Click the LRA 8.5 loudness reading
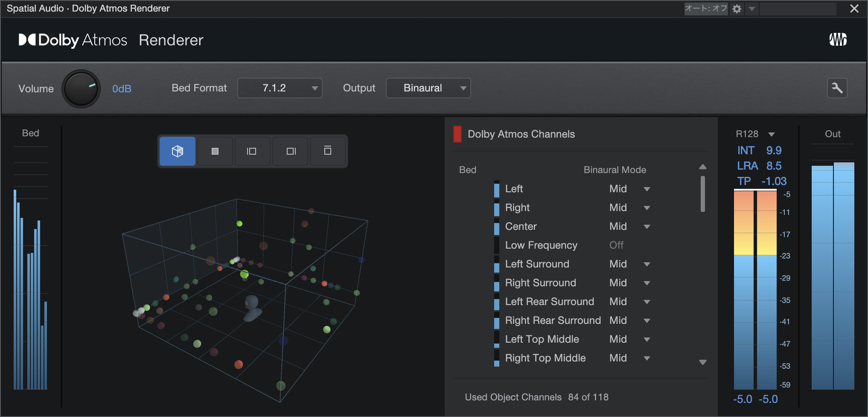The image size is (868, 417). point(760,166)
